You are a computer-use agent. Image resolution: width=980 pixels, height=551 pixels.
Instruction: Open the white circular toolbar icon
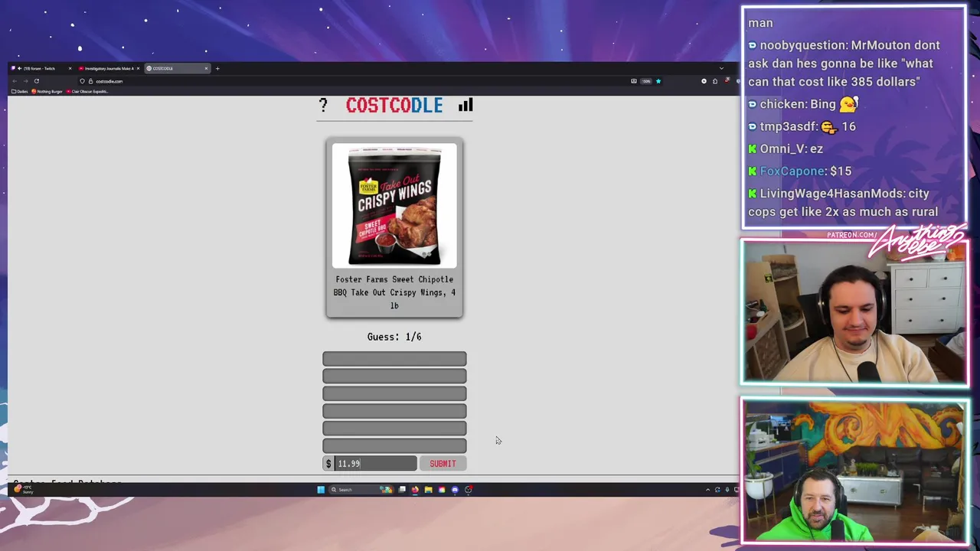pos(704,81)
